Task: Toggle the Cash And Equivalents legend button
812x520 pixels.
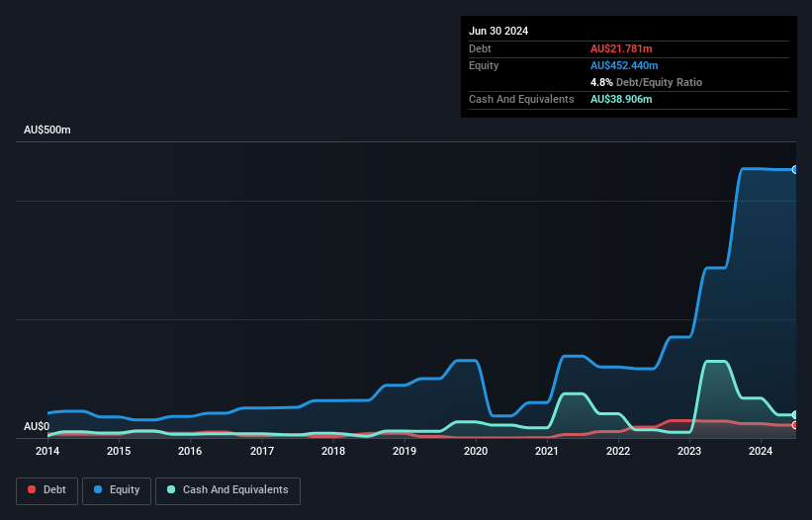Action: [x=227, y=490]
